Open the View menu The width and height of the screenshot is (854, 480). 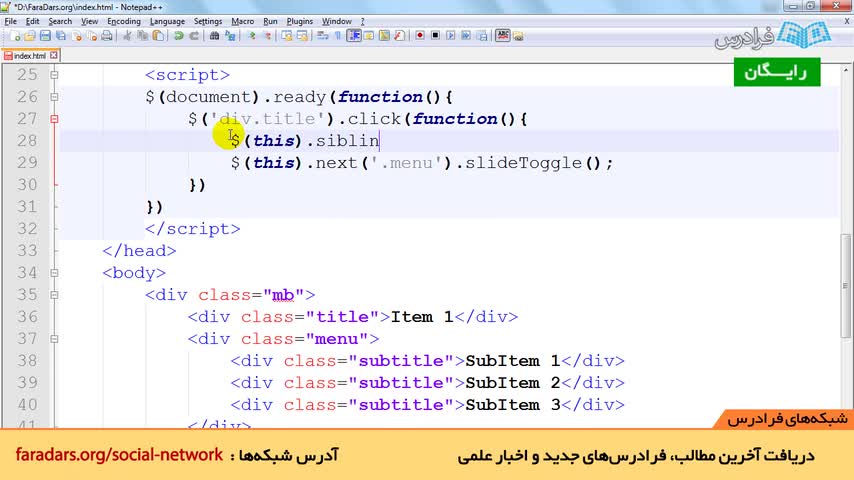89,21
